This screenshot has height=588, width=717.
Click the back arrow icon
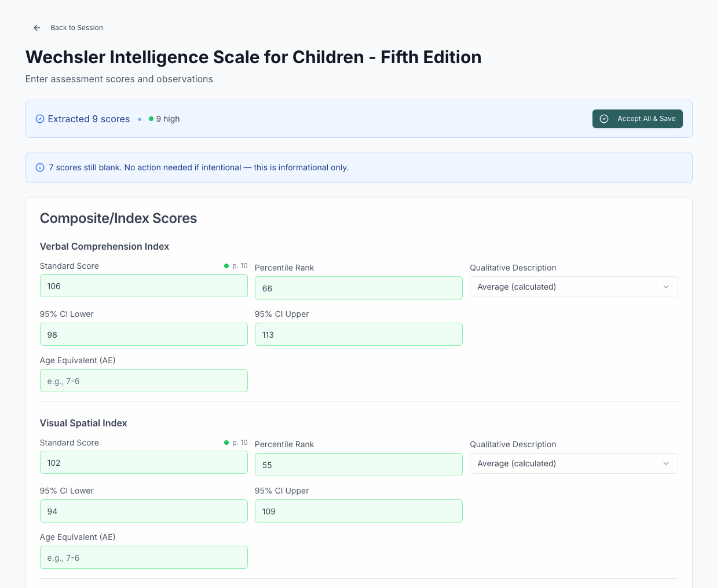point(37,28)
